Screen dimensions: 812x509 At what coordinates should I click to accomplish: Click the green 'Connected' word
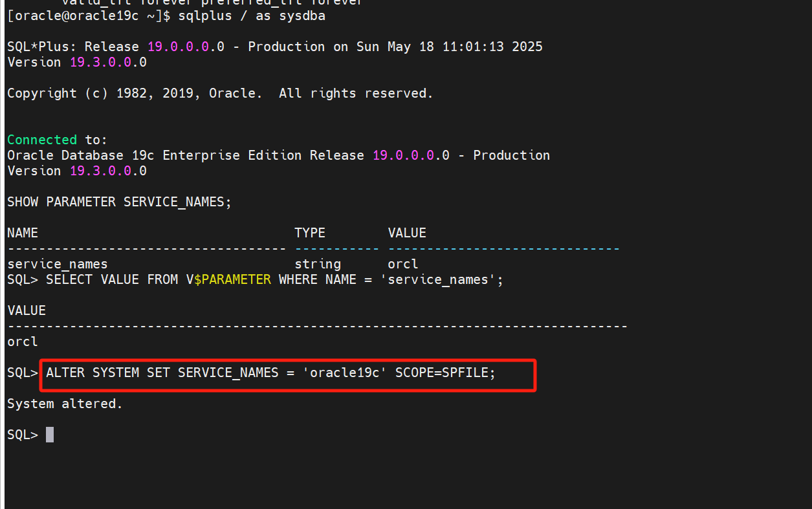coord(42,140)
